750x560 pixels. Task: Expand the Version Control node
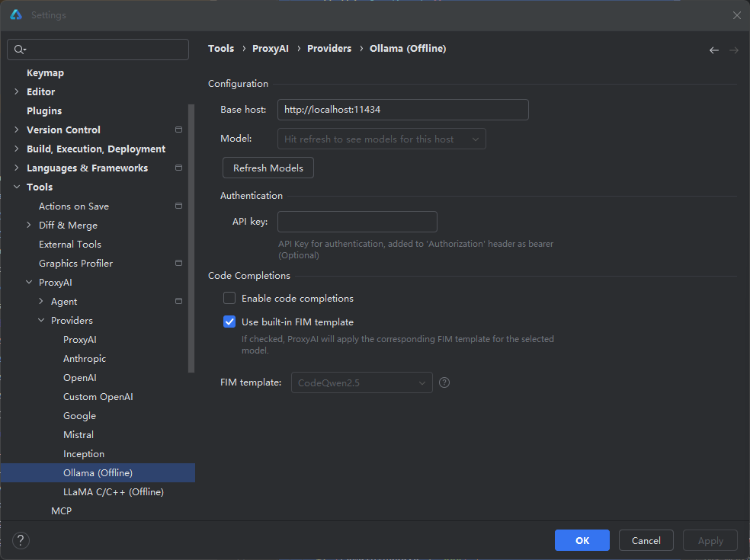tap(17, 130)
